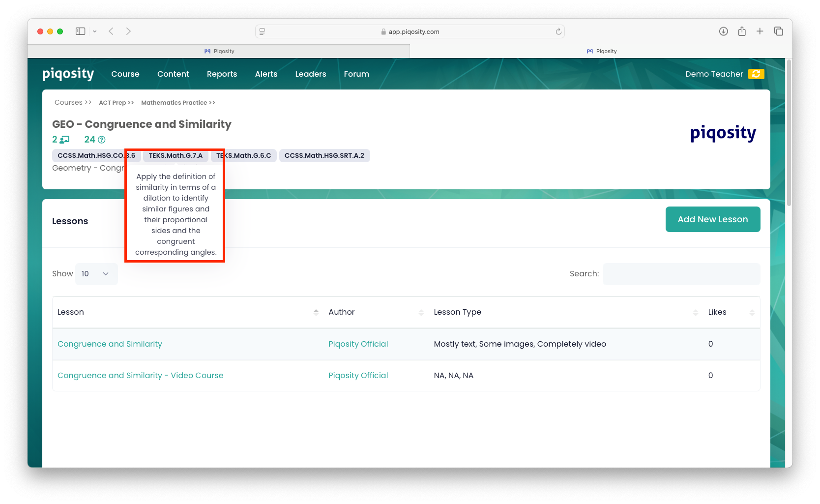
Task: Click the Share icon in Safari toolbar
Action: tap(742, 31)
